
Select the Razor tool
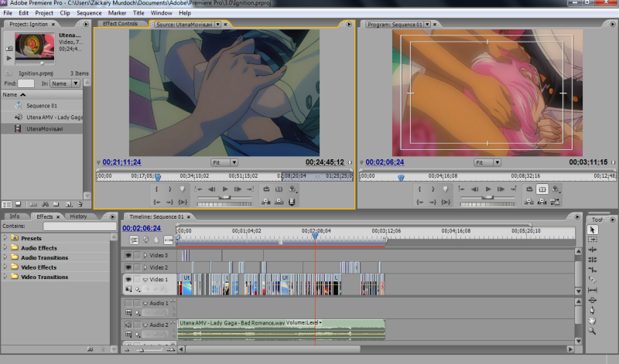click(592, 280)
